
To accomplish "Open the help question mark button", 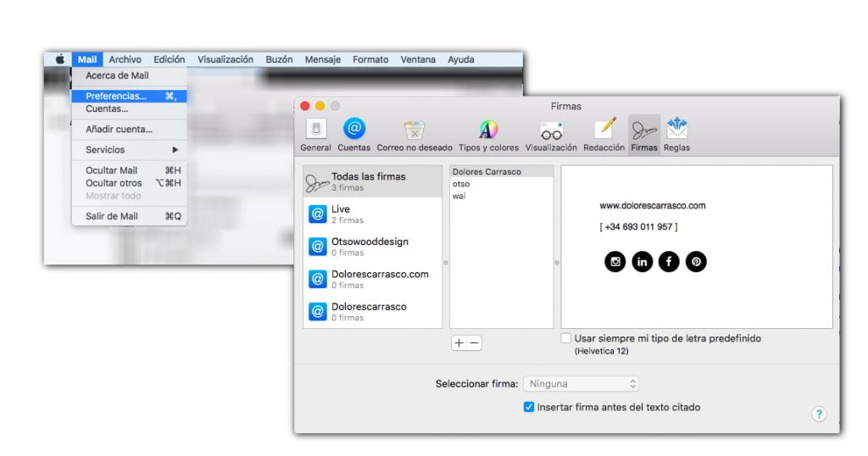I will 819,414.
